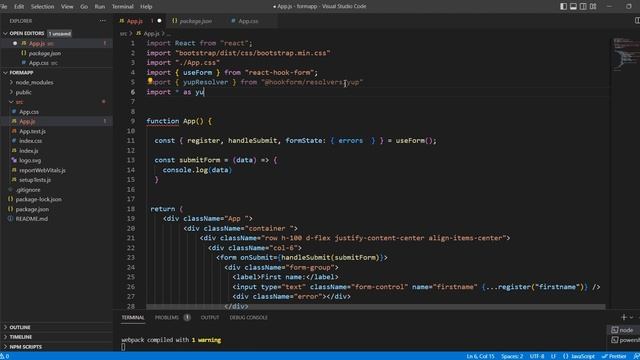Viewport: 640px width, 360px height.
Task: Click the lightbulb quick-fix icon on line 5
Action: 150,81
